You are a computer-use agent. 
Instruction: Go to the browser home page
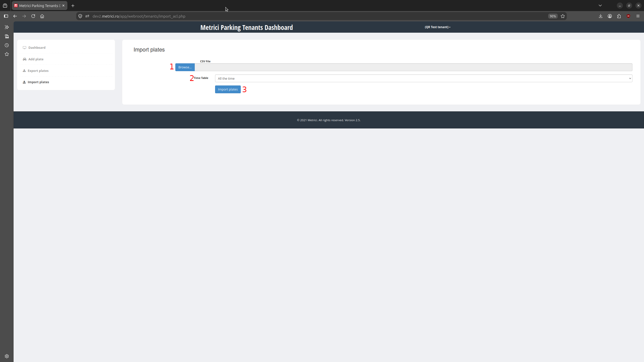coord(42,16)
